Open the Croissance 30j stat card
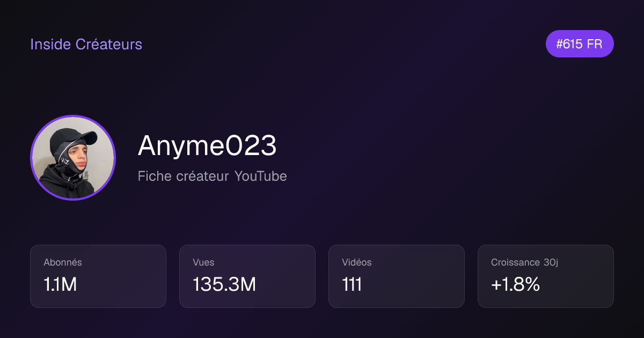The height and width of the screenshot is (338, 644). tap(546, 276)
